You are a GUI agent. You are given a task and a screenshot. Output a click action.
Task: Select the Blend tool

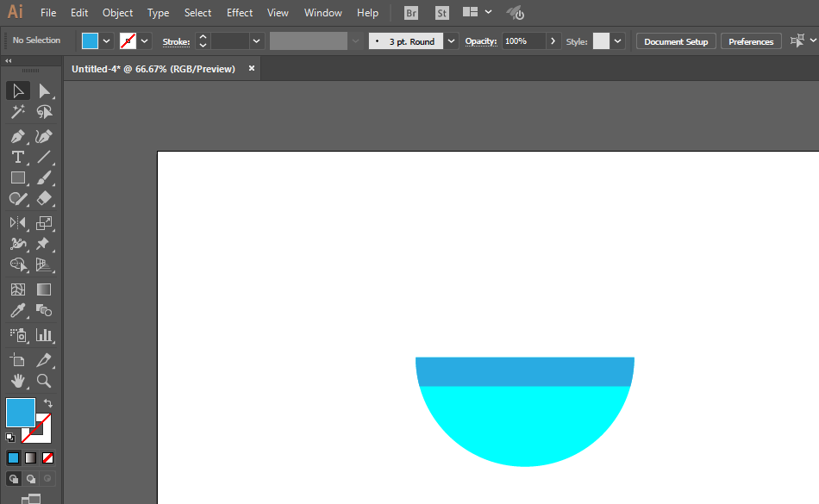pos(44,310)
